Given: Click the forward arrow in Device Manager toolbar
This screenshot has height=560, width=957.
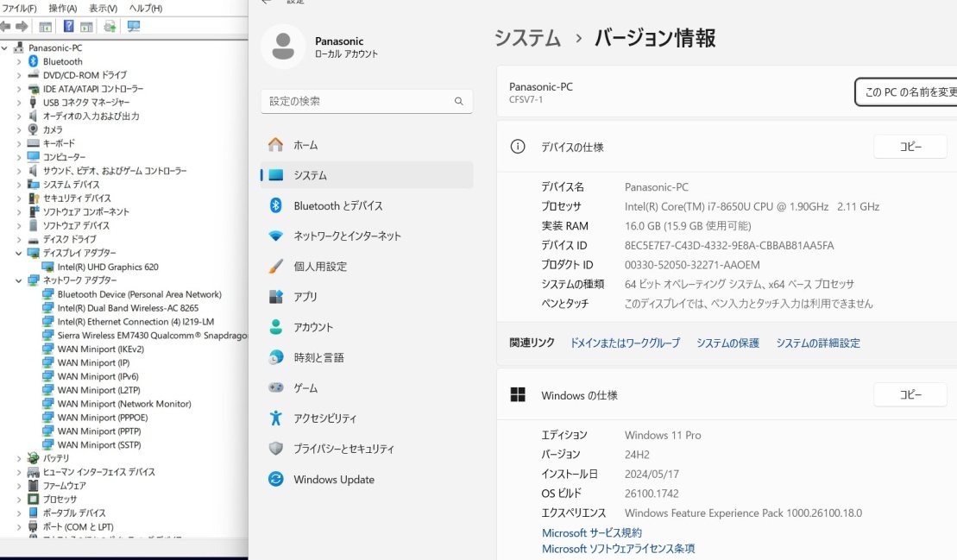Looking at the screenshot, I should click(22, 26).
